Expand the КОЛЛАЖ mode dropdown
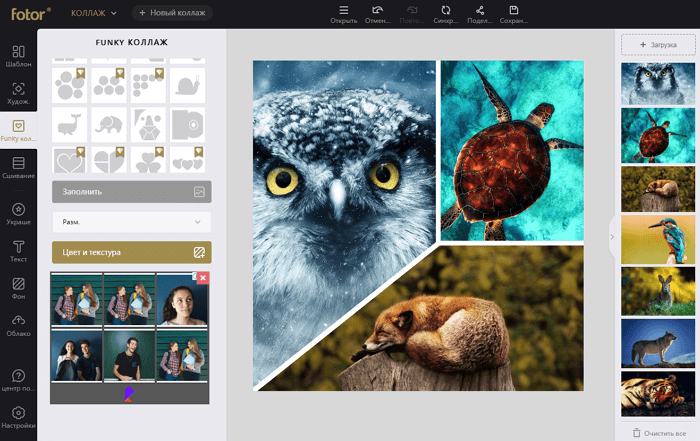 coord(95,13)
